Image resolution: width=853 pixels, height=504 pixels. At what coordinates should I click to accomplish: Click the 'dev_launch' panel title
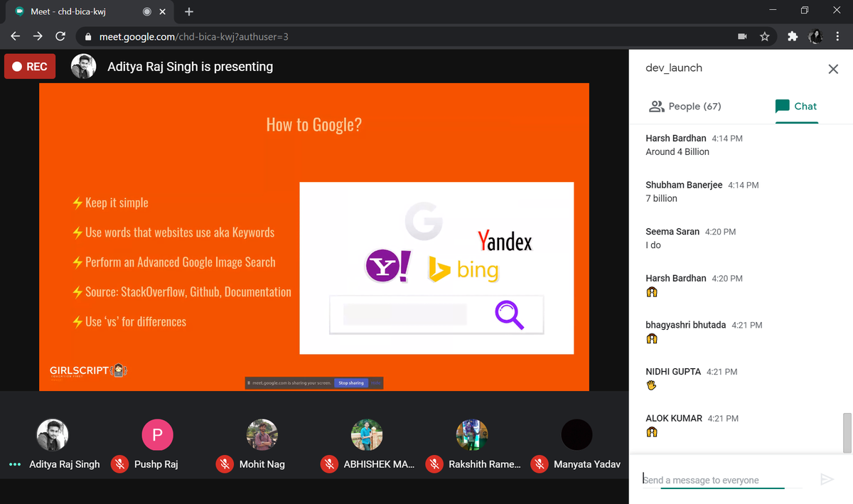click(674, 68)
